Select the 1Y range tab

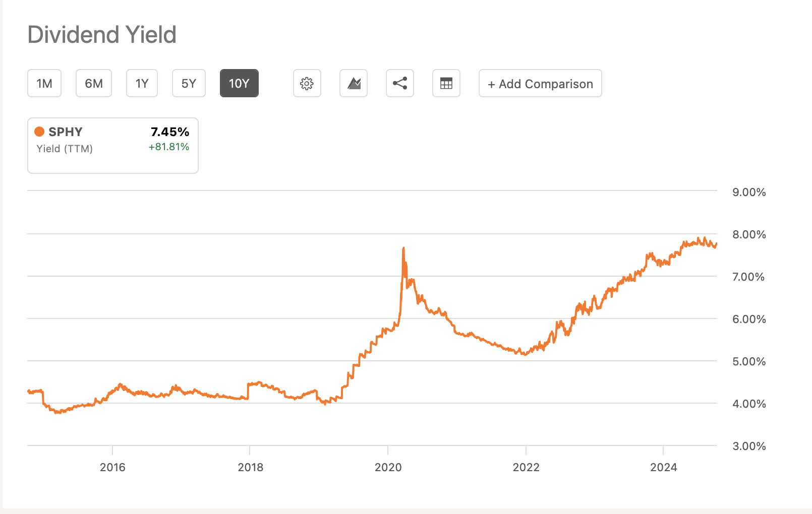click(141, 83)
